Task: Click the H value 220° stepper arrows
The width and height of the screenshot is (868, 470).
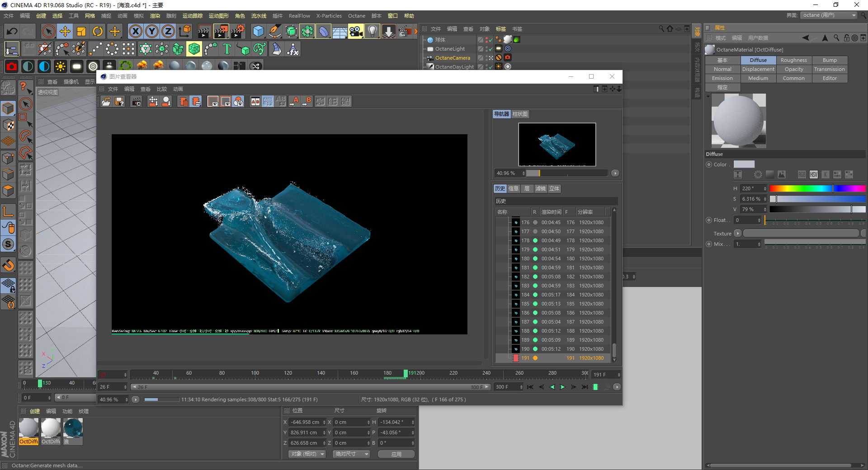Action: tap(765, 188)
